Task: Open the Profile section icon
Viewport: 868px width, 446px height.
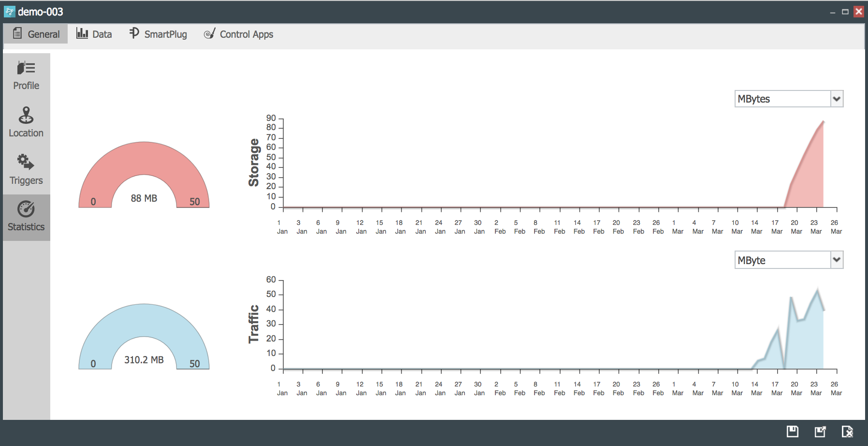Action: [x=26, y=68]
